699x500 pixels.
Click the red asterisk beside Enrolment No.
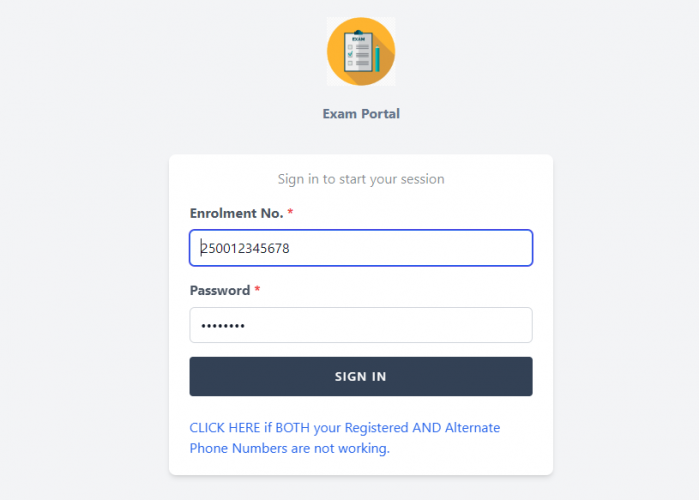[x=290, y=213]
